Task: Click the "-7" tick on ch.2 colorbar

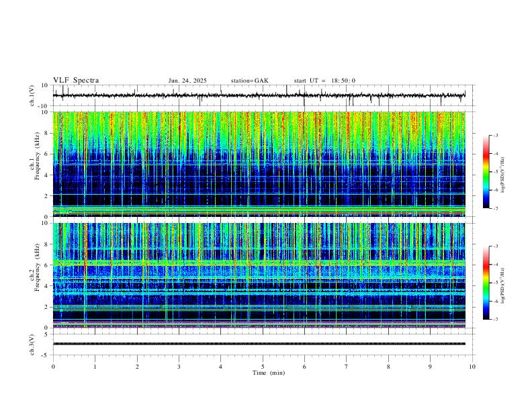Action: 495,320
